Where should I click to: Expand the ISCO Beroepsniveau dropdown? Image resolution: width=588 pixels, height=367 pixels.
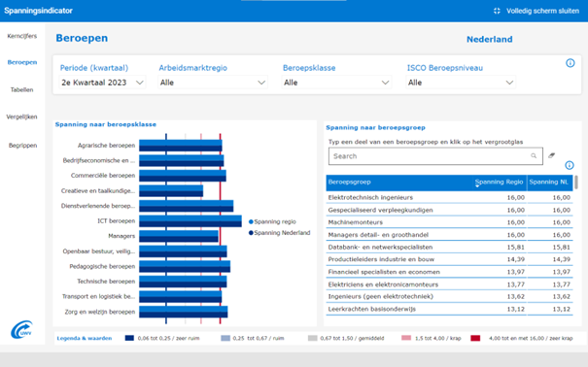click(461, 83)
